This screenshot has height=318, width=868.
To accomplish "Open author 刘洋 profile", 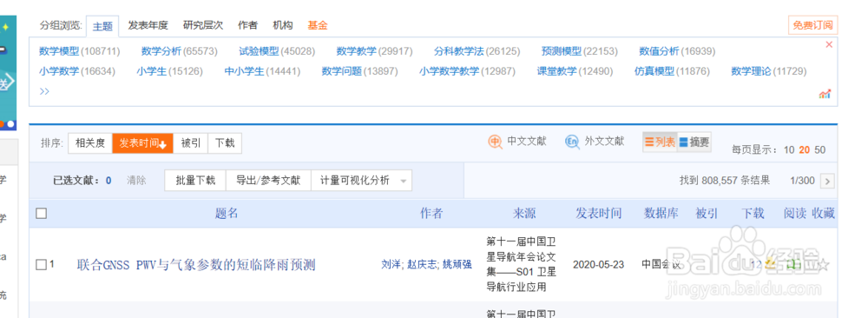I will [391, 265].
